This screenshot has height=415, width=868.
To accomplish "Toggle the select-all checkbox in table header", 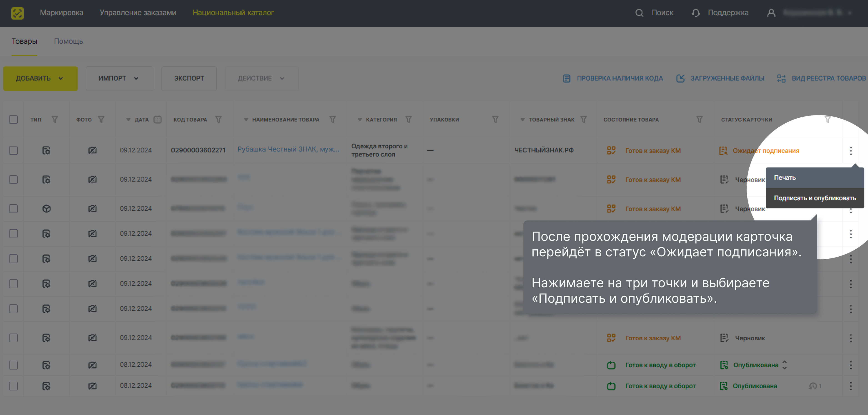I will [13, 119].
